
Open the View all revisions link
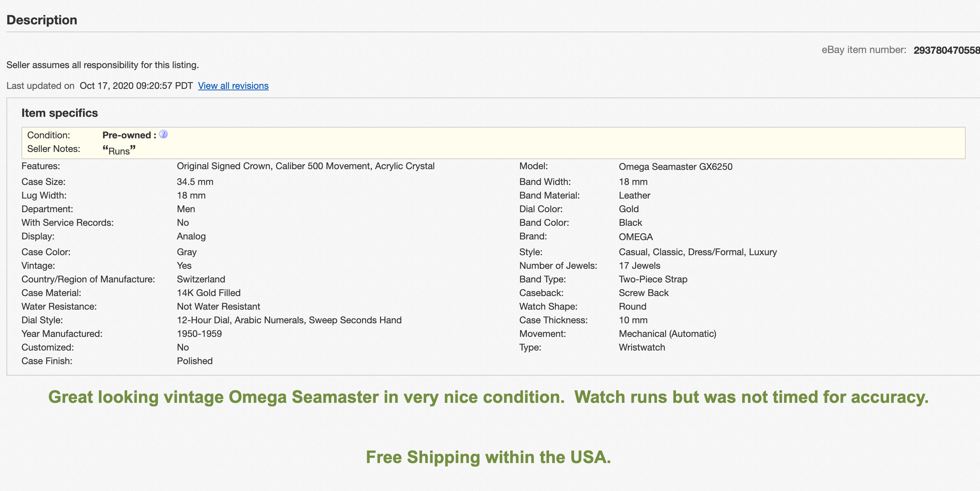pyautogui.click(x=233, y=86)
